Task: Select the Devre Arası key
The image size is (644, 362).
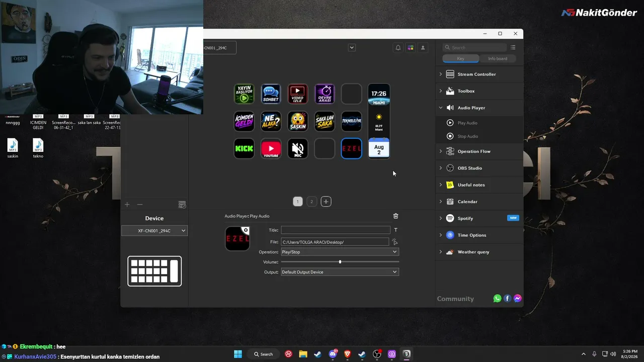Action: pyautogui.click(x=325, y=94)
